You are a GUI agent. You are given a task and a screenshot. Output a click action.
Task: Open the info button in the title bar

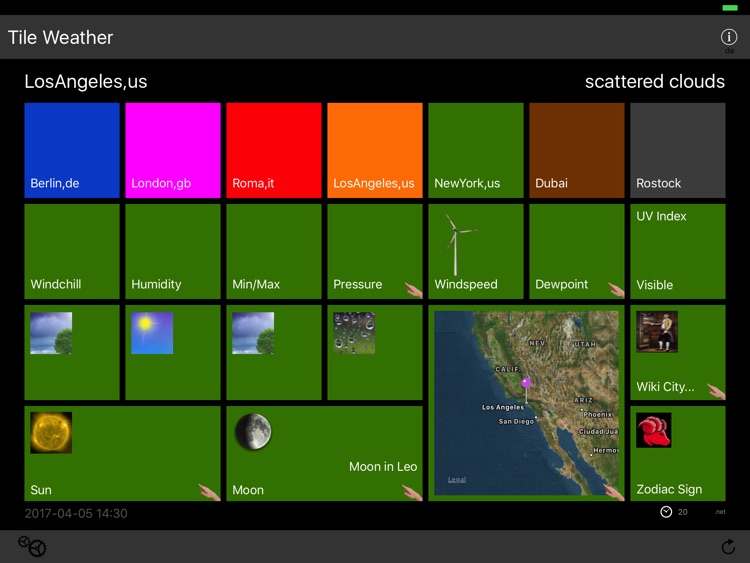tap(728, 37)
